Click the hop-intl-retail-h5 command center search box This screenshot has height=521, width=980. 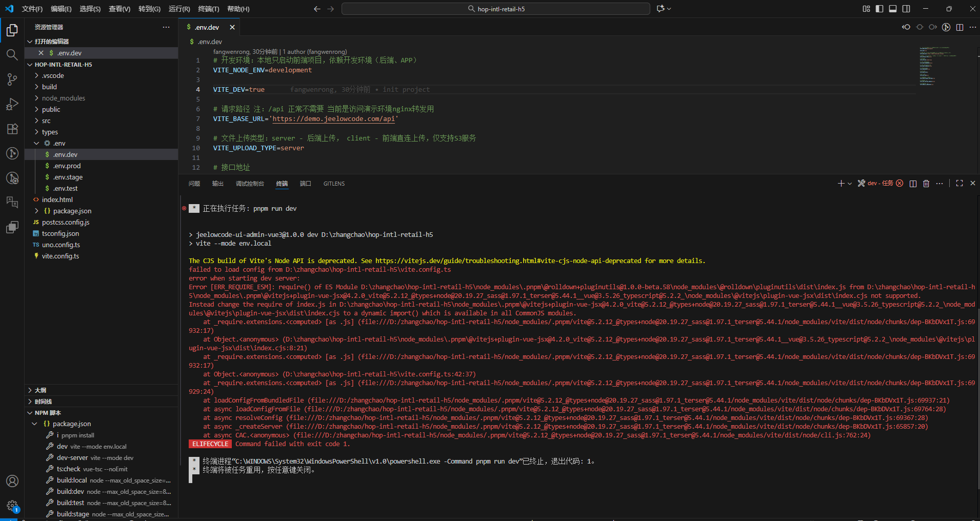pos(495,9)
